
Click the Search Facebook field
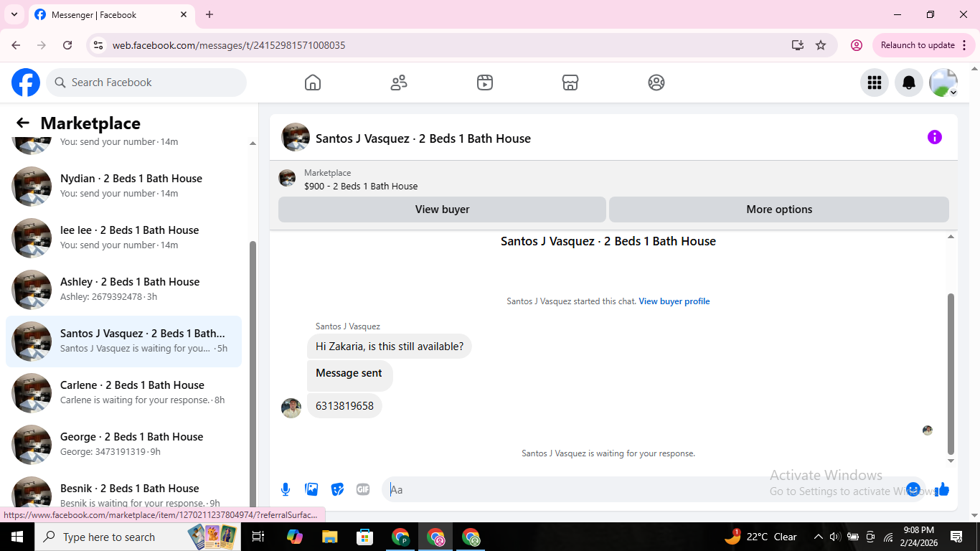(146, 83)
